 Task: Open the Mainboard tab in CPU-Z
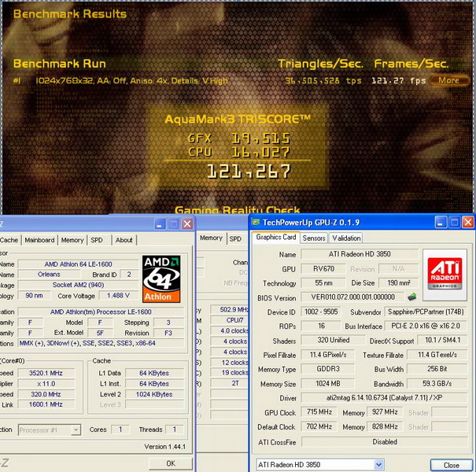40,240
